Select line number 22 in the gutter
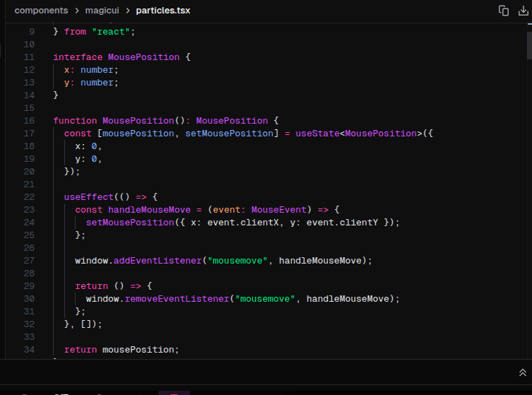Screen dimensions: 532x395 coord(29,197)
